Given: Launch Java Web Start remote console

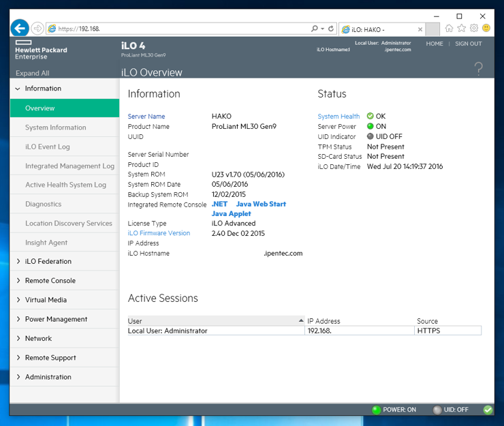Looking at the screenshot, I should coord(261,204).
